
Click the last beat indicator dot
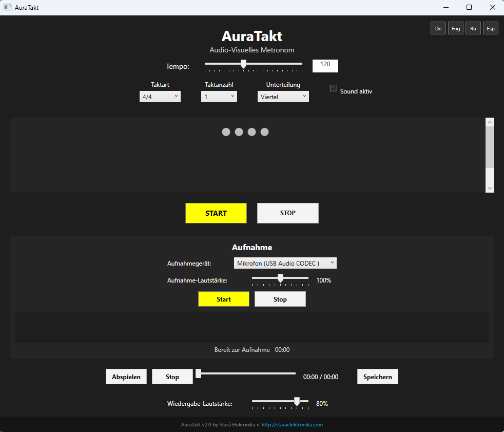click(x=264, y=132)
